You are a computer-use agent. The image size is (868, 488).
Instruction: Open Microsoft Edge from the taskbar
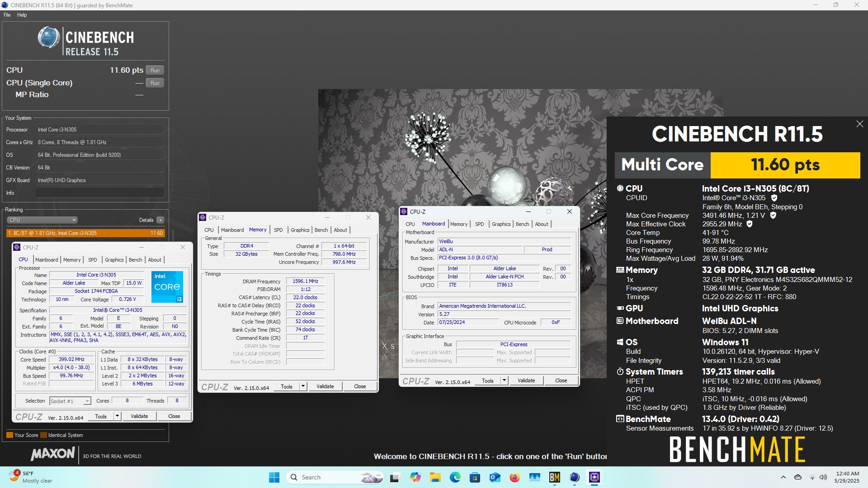(455, 478)
